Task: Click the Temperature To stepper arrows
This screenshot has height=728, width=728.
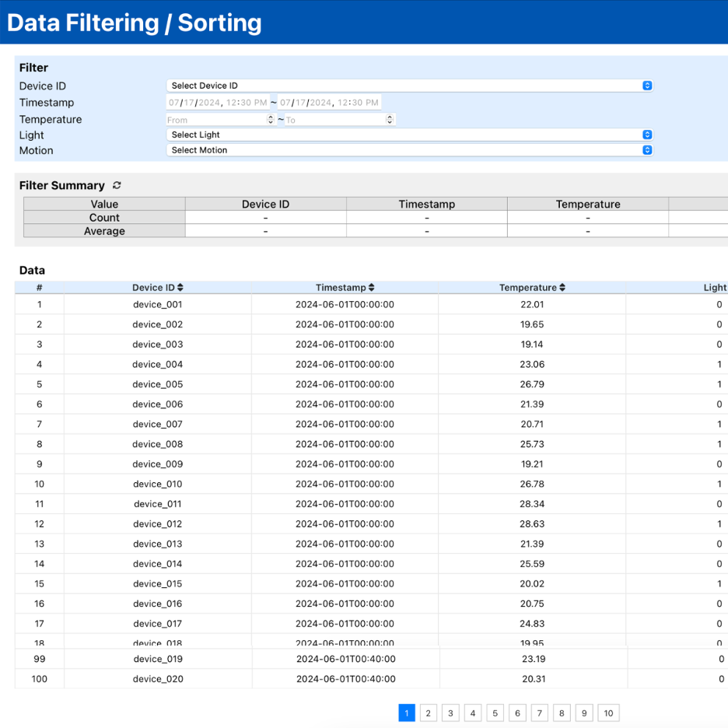Action: [390, 119]
